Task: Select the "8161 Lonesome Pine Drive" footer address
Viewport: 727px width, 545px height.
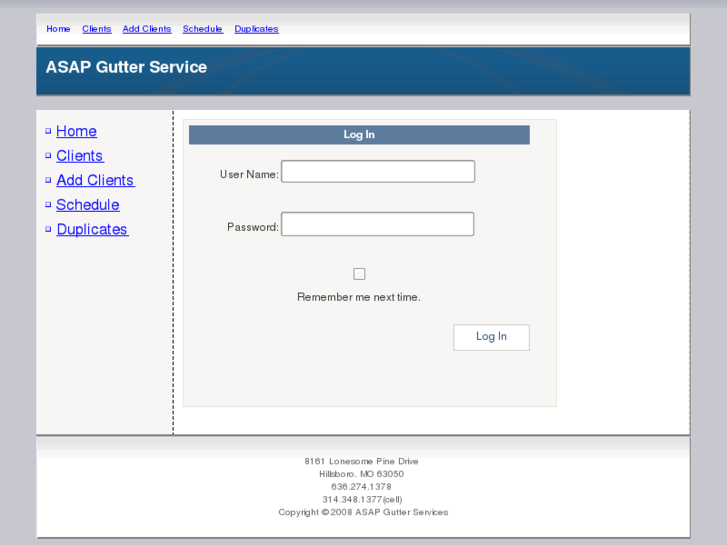Action: (361, 462)
